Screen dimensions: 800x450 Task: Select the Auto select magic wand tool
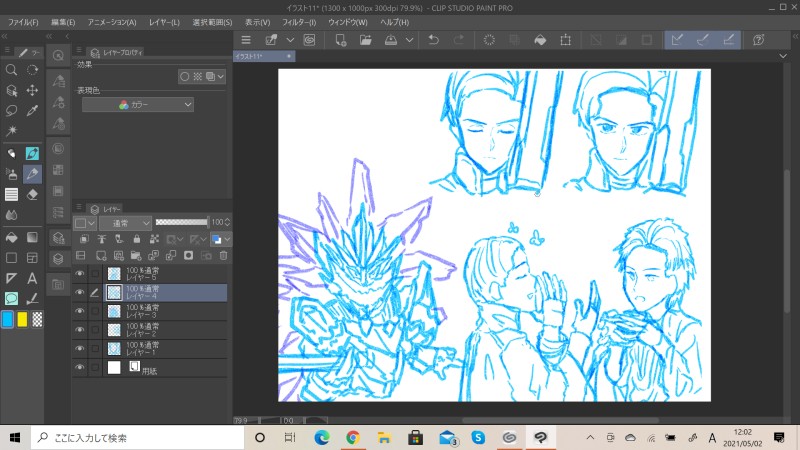[11, 131]
